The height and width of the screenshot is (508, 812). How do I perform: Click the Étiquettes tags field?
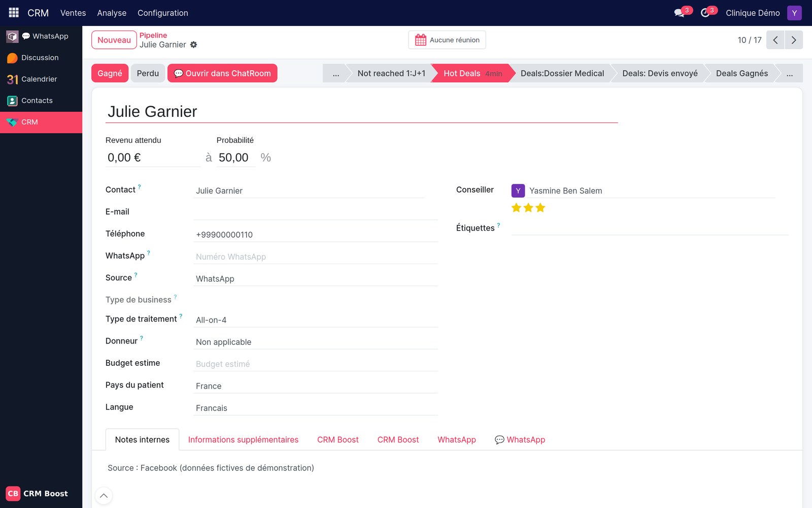tap(650, 228)
